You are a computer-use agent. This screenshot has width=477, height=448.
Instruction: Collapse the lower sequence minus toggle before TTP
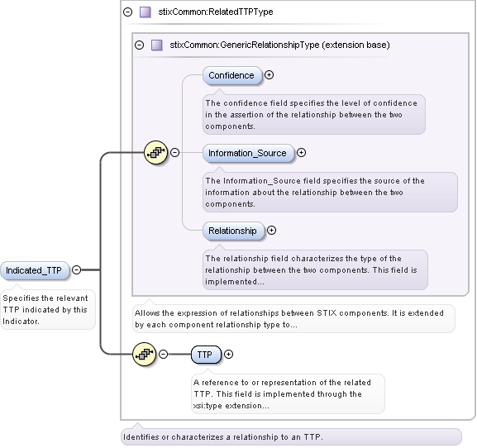pyautogui.click(x=164, y=354)
